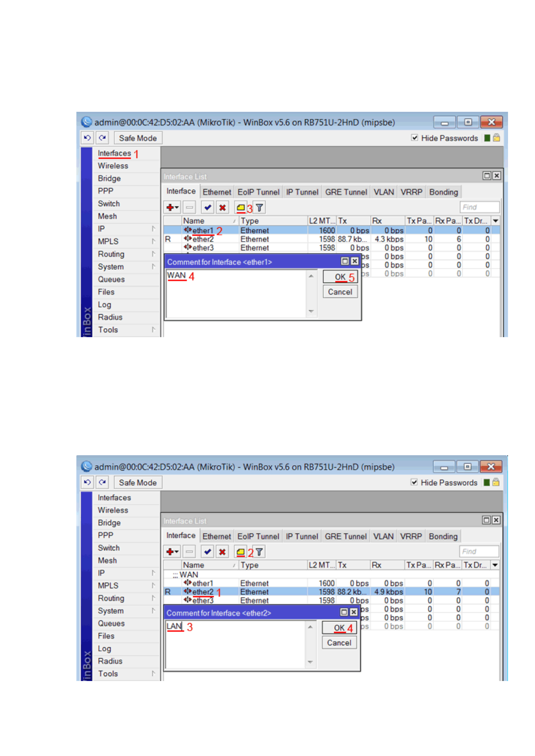Click redo arrow in upper WinBox toolbar

pos(102,138)
